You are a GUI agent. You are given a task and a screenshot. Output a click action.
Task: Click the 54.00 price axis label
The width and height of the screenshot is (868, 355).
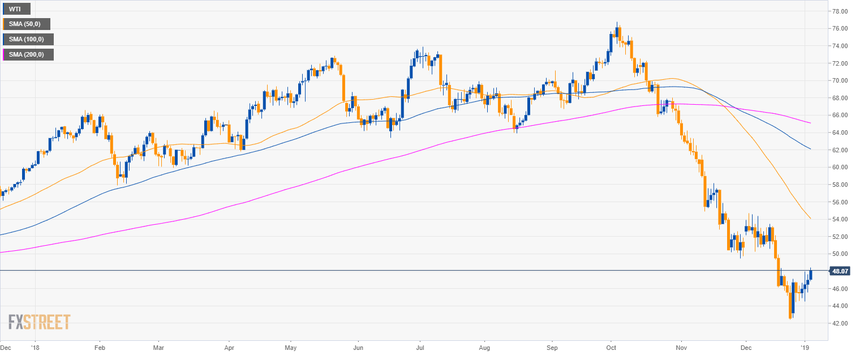839,220
